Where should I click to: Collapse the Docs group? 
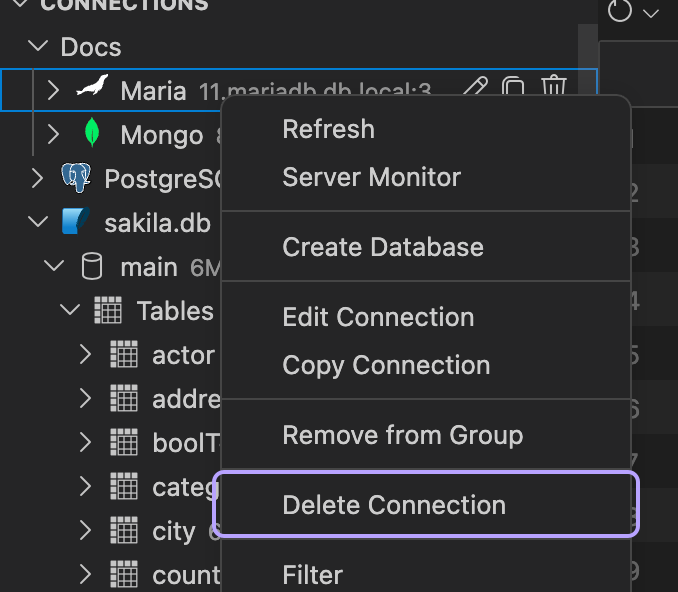pos(38,45)
